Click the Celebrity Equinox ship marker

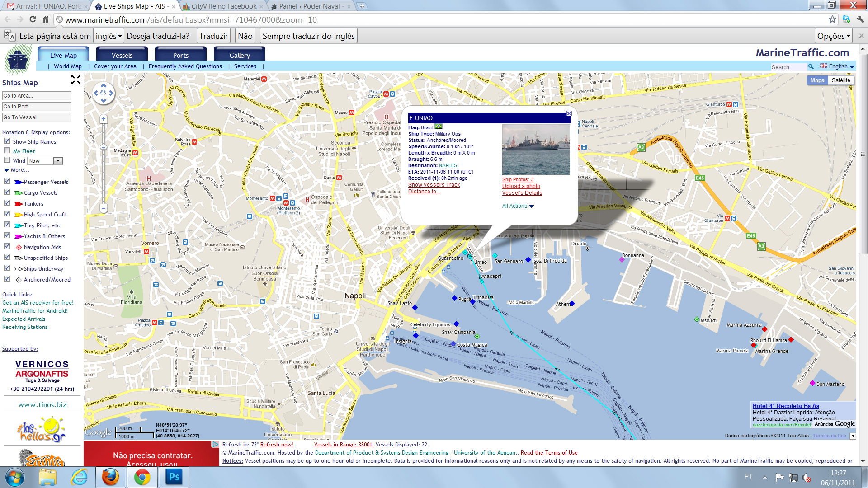pyautogui.click(x=456, y=324)
